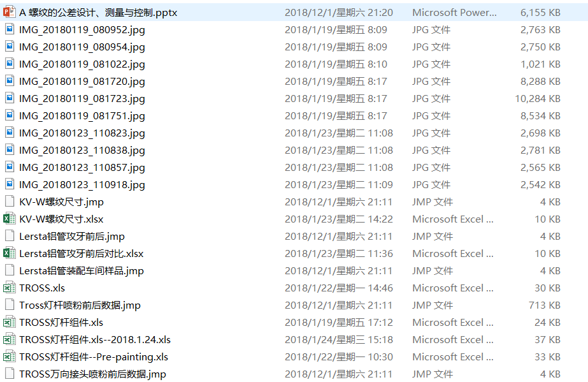Click the date 2018/1/24 星期三 15:18
588x382 pixels.
pyautogui.click(x=338, y=339)
